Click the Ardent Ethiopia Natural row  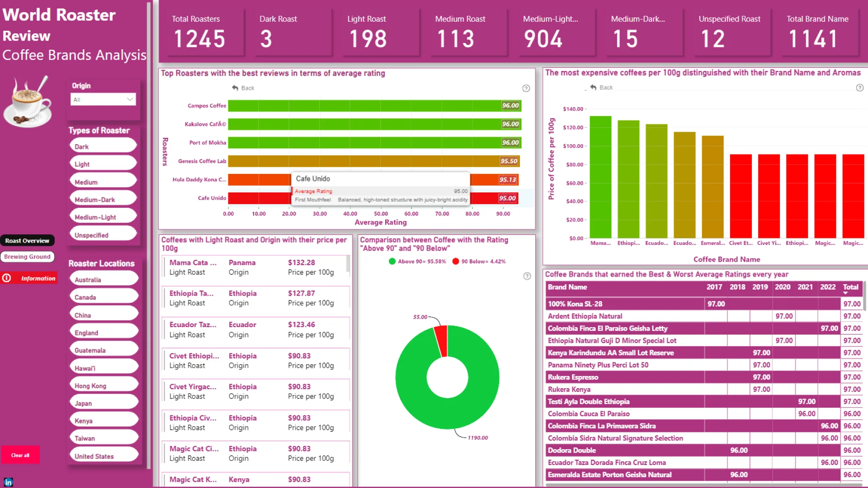click(704, 316)
